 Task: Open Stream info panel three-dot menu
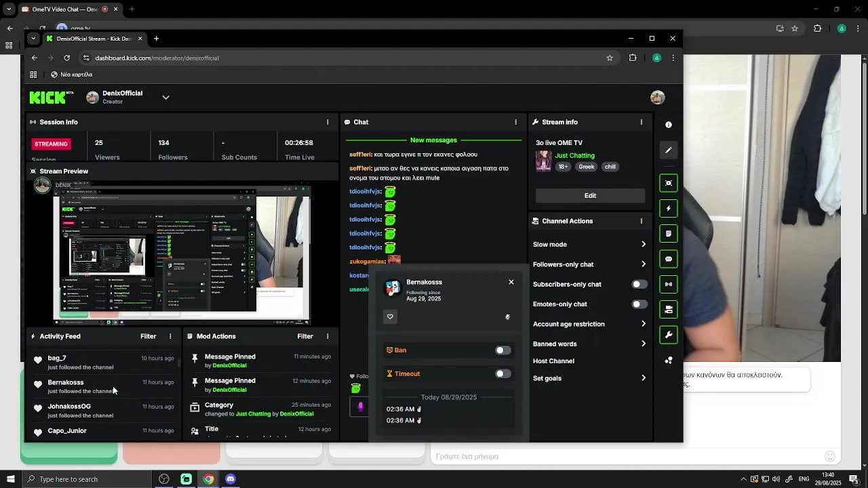tap(642, 122)
